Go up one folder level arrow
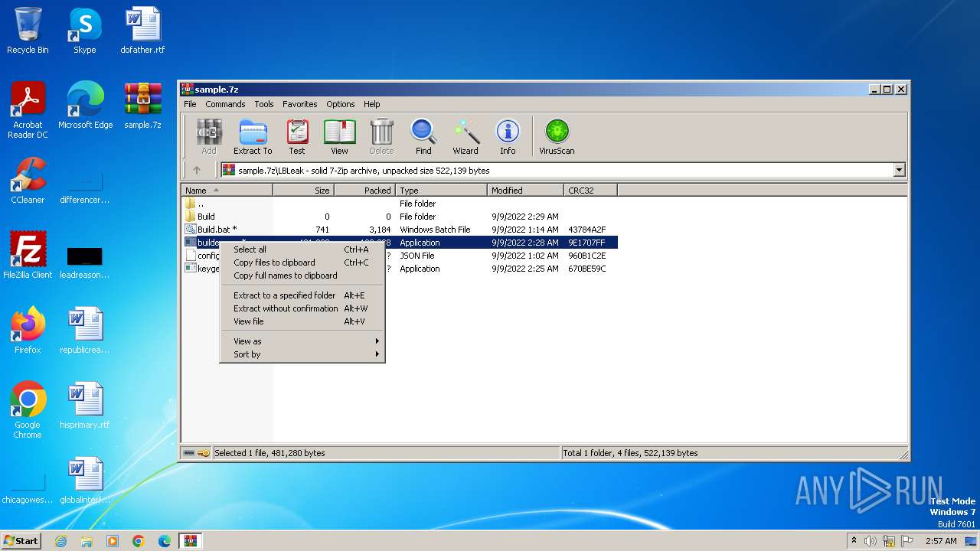The image size is (980, 551). point(197,170)
